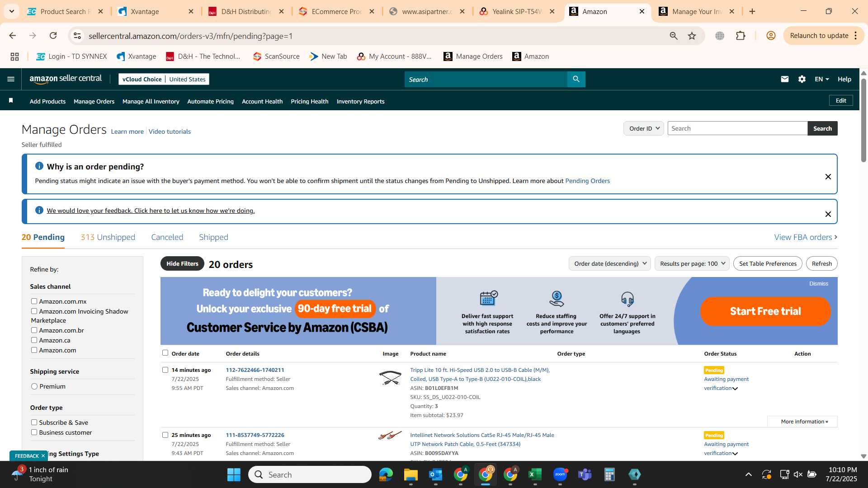The width and height of the screenshot is (868, 488).
Task: Open the EN language dropdown
Action: (x=821, y=79)
